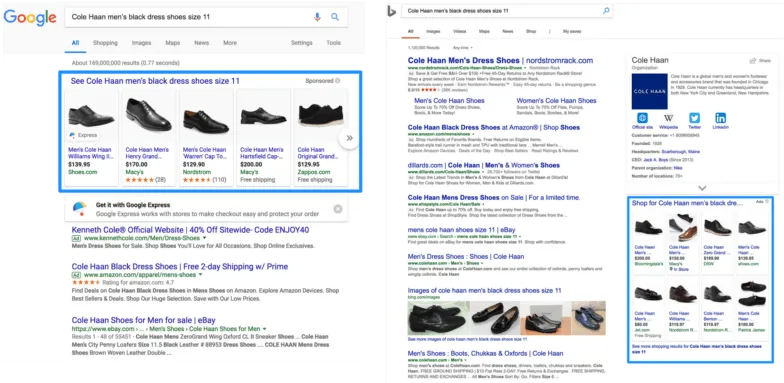Image resolution: width=784 pixels, height=383 pixels.
Task: Open Google search Tools
Action: 334,43
